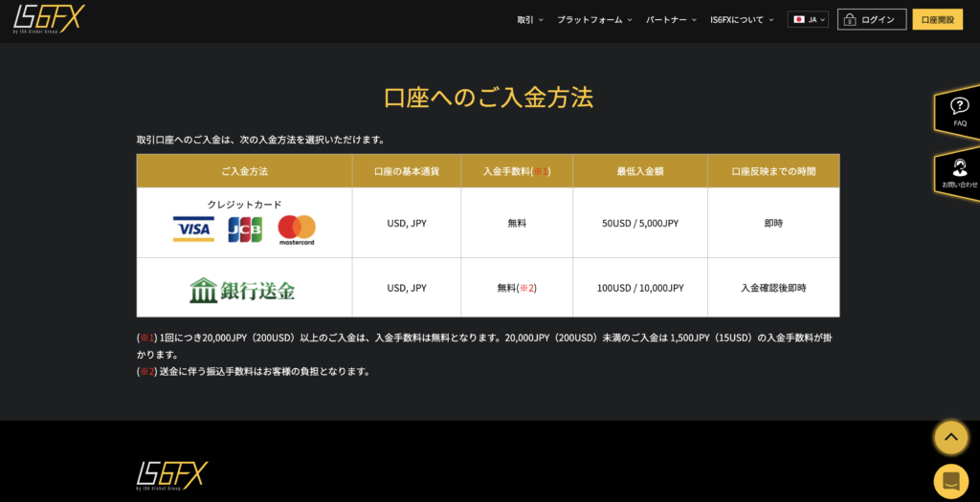This screenshot has height=502, width=980.
Task: Click the 即時 cell
Action: [773, 223]
